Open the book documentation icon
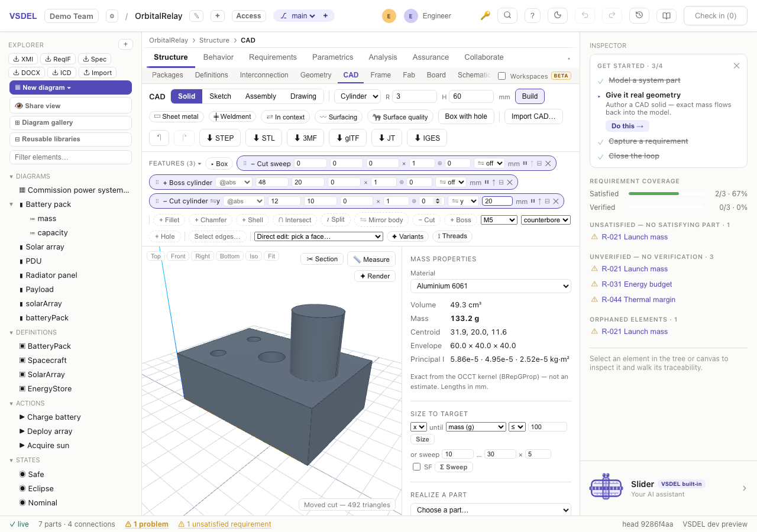Image resolution: width=757 pixels, height=532 pixels. coord(667,16)
